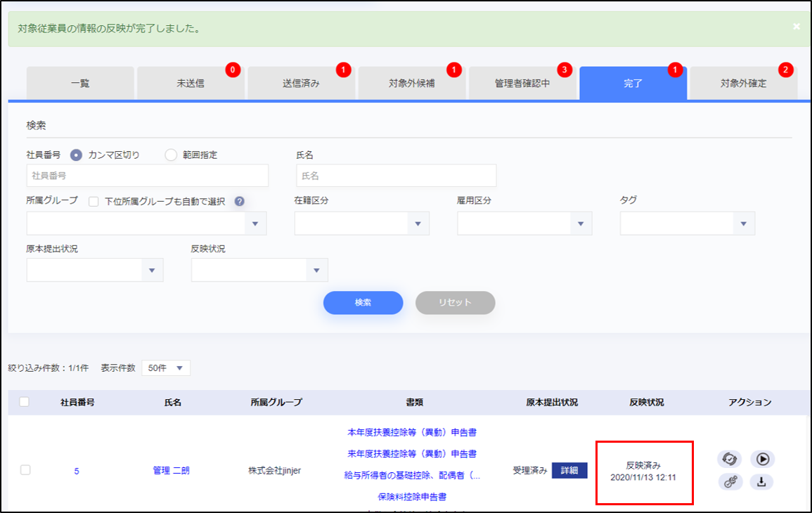Viewport: 812px width, 513px height.
Task: Switch to the 管理者確認中 tab
Action: (x=522, y=84)
